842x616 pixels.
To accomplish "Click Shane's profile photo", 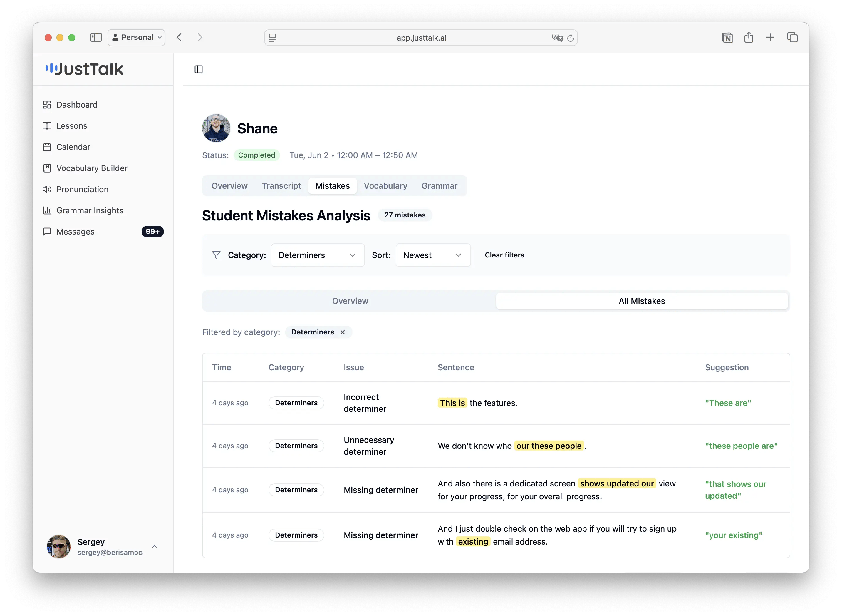I will click(x=216, y=128).
